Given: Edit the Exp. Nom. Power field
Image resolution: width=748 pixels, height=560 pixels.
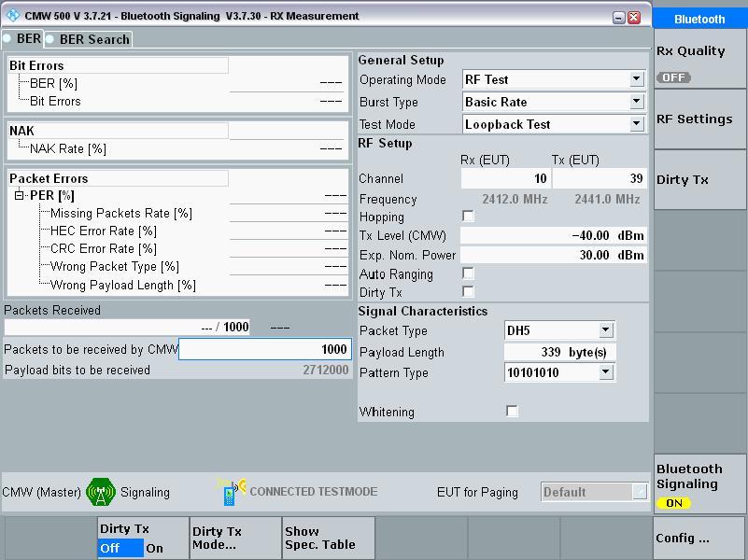Looking at the screenshot, I should 554,255.
